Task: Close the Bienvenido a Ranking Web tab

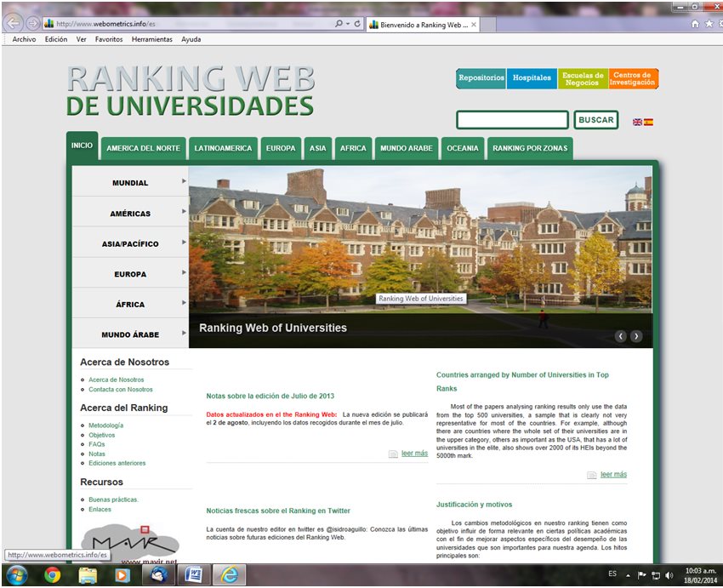Action: tap(474, 25)
